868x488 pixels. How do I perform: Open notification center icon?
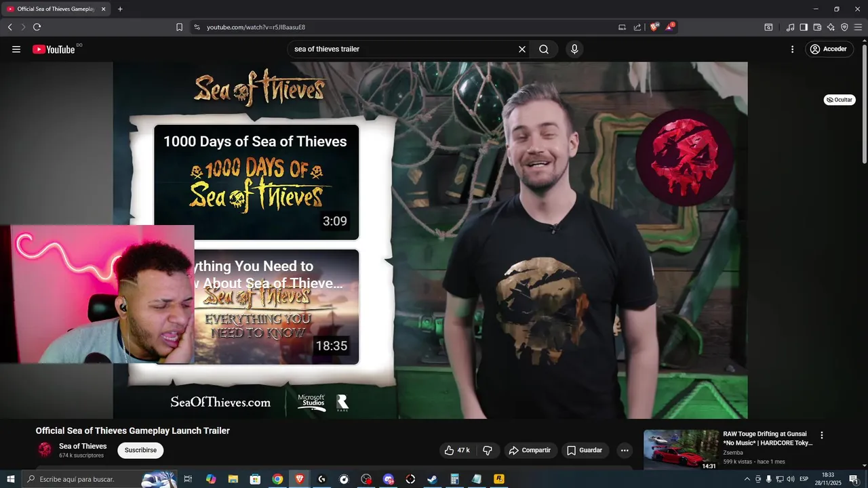(x=854, y=479)
